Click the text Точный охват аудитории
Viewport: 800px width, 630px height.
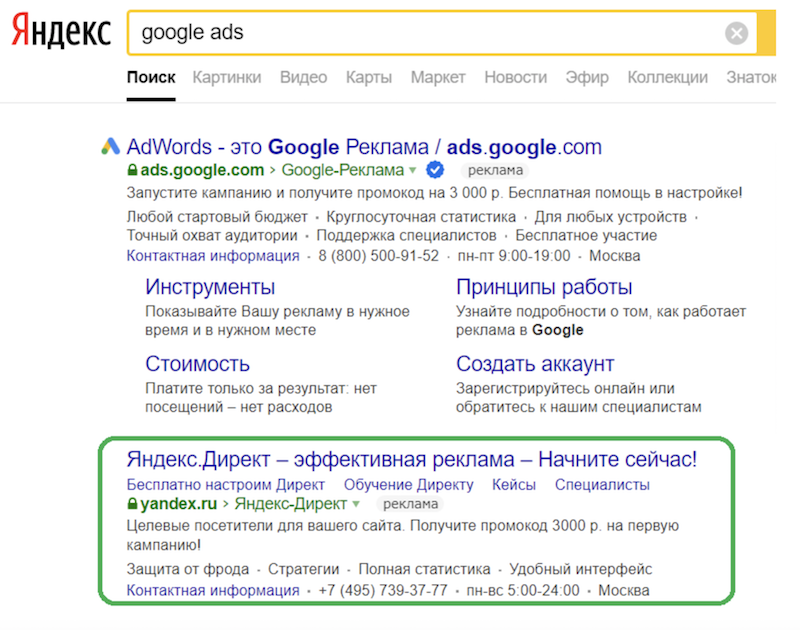pyautogui.click(x=212, y=235)
